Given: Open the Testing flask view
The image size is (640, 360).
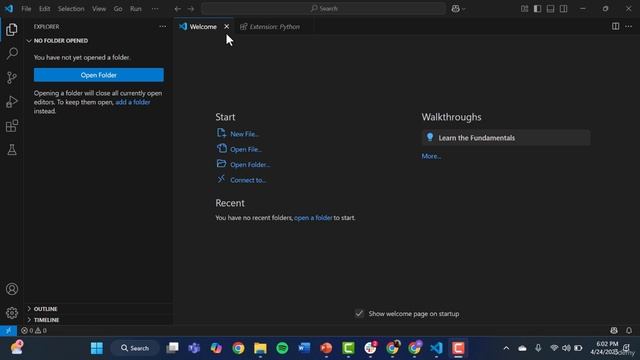Looking at the screenshot, I should (12, 150).
